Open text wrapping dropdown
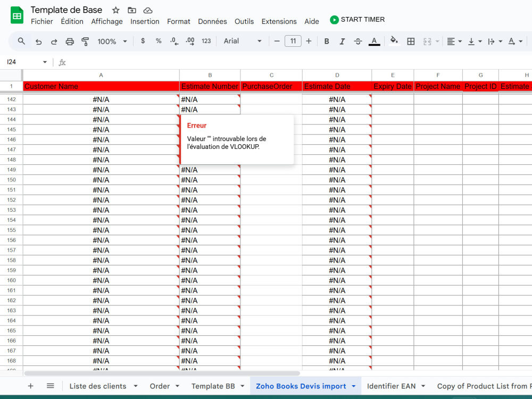 tap(495, 41)
